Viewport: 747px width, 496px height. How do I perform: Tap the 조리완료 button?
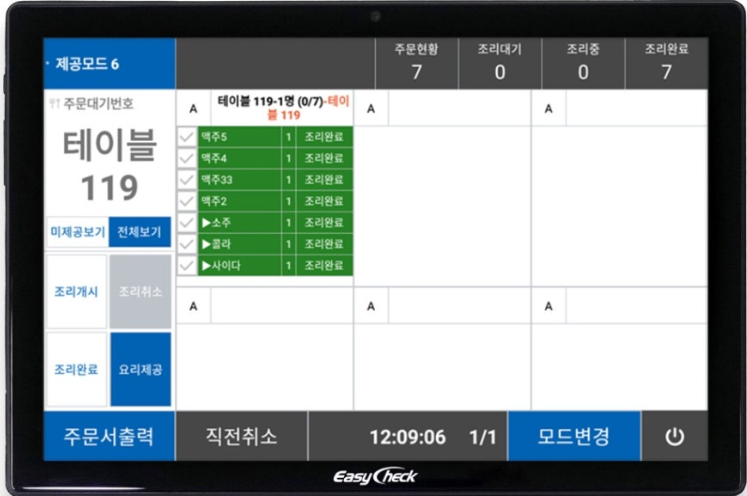(x=76, y=369)
